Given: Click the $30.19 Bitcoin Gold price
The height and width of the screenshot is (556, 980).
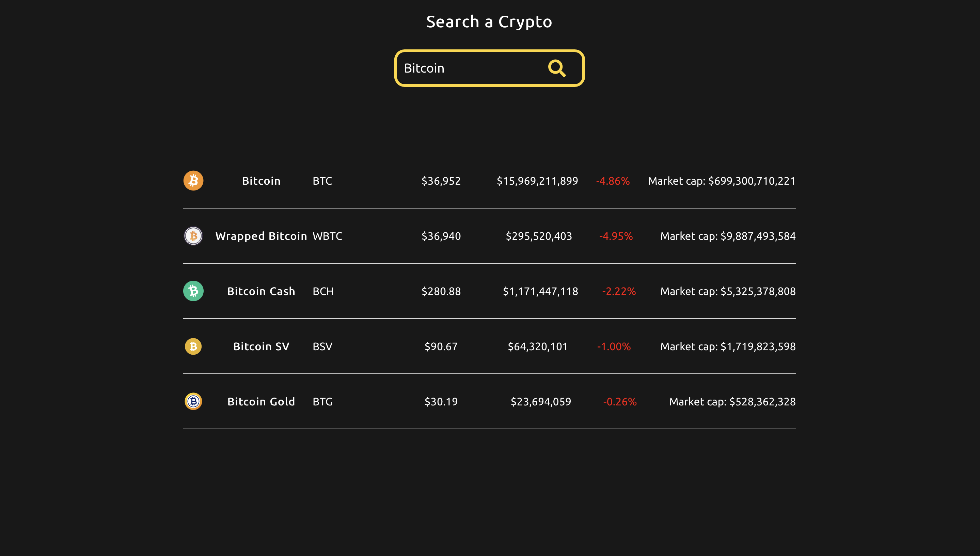Looking at the screenshot, I should tap(441, 402).
